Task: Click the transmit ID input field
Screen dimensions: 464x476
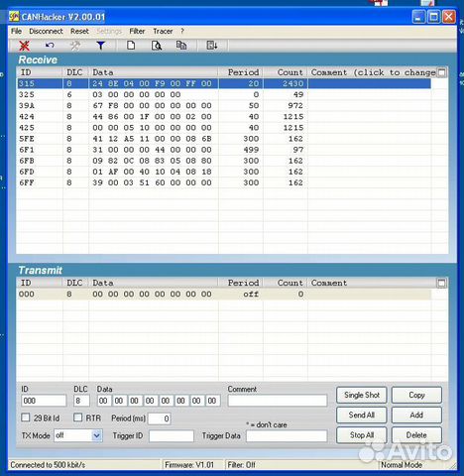Action: [44, 401]
